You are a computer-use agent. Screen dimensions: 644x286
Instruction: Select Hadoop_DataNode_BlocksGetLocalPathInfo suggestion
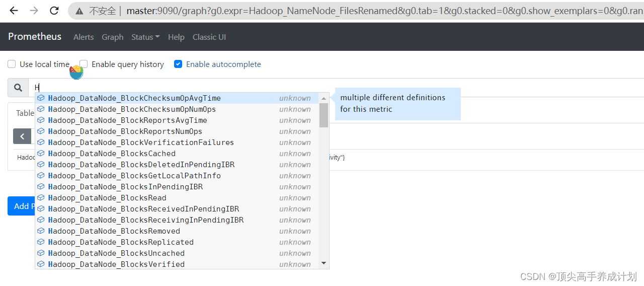177,176
